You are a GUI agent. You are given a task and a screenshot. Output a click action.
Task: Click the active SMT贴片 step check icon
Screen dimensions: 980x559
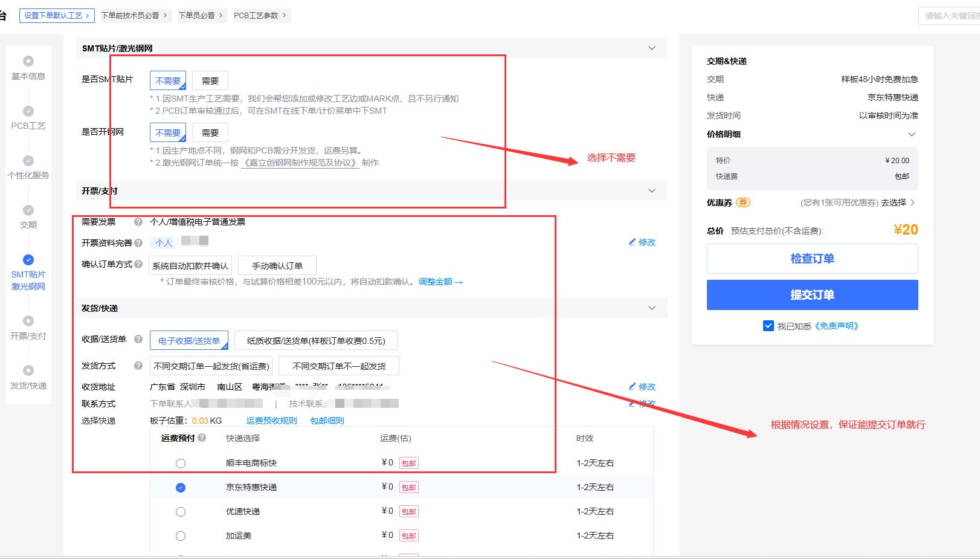coord(28,260)
